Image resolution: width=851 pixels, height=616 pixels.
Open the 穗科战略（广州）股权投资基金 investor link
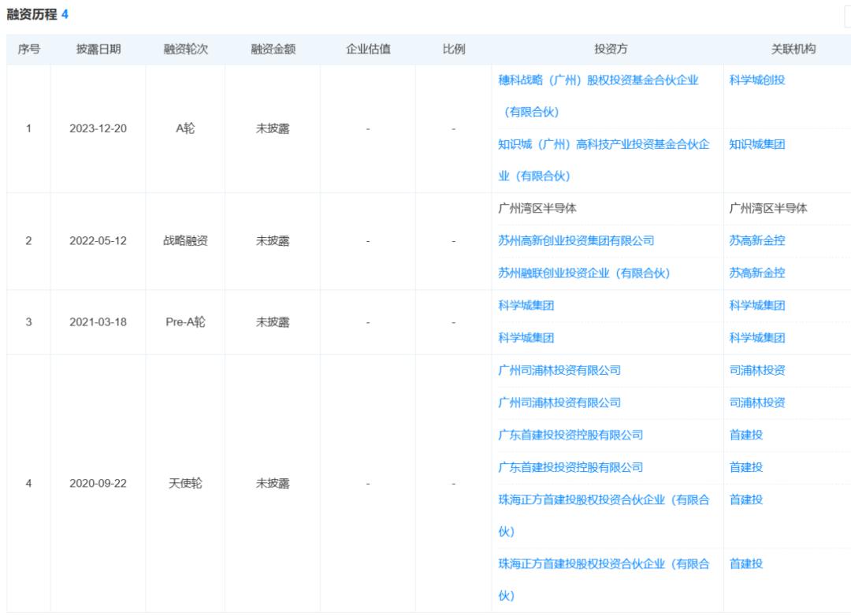[x=598, y=80]
